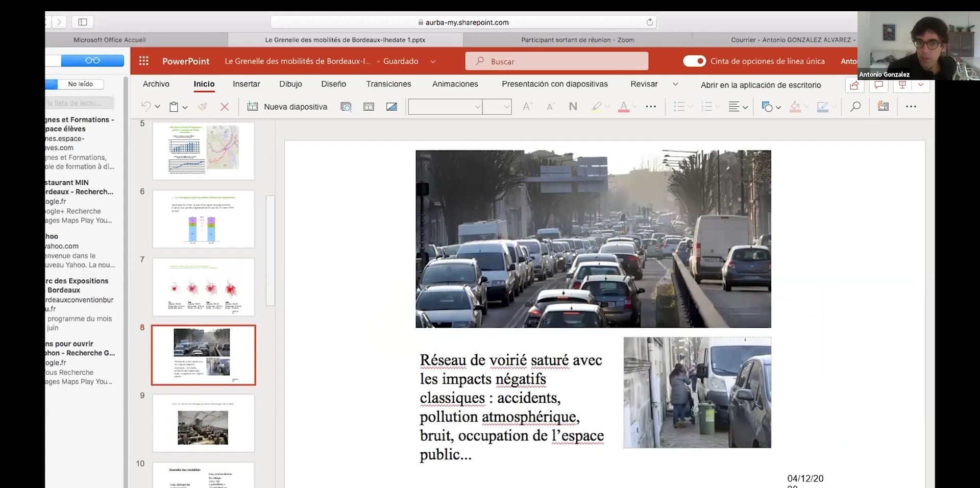Expand the Present options dropdown arrow
The height and width of the screenshot is (488, 980).
pos(921,85)
